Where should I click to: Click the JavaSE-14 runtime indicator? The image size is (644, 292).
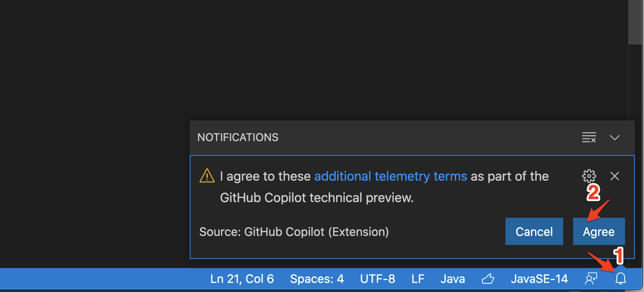pos(539,278)
